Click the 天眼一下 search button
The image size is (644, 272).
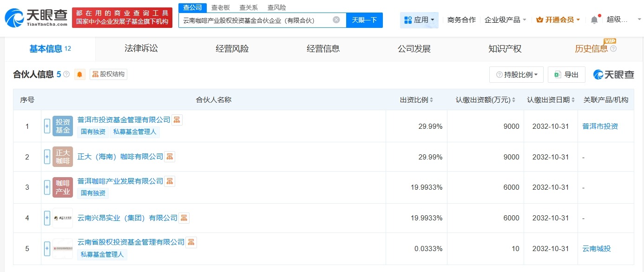click(364, 20)
